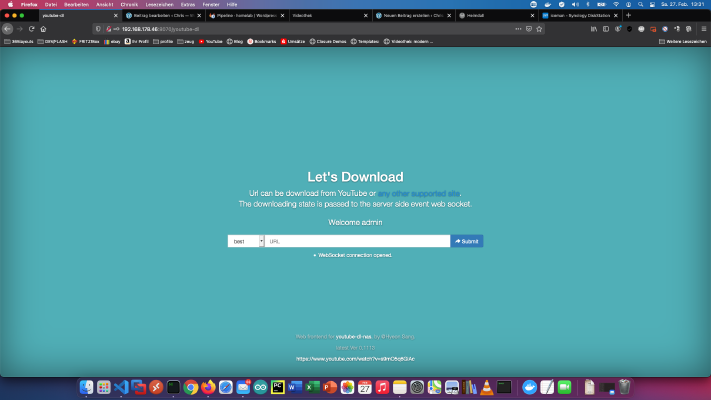Click the Save to Pocket icon
Image resolution: width=711 pixels, height=400 pixels.
(x=529, y=29)
